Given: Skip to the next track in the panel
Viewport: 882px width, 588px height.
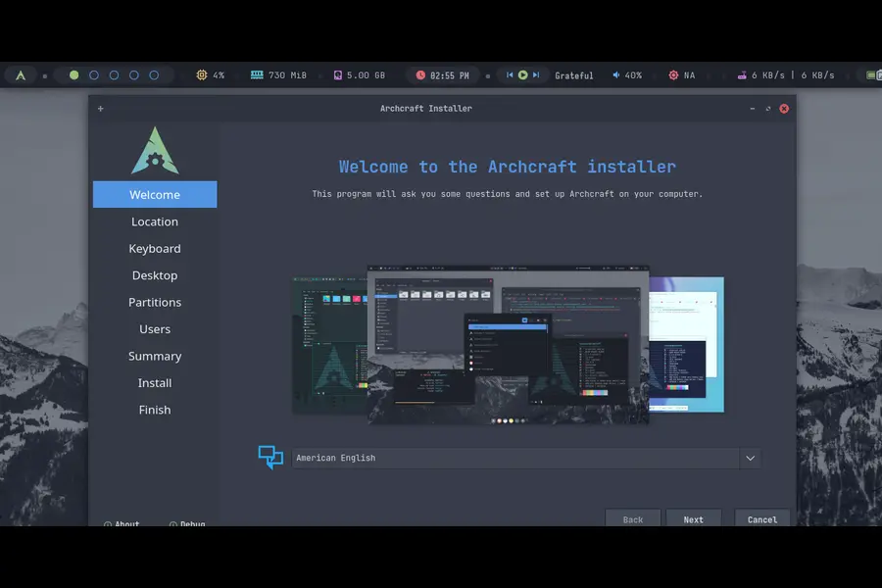Looking at the screenshot, I should [536, 74].
